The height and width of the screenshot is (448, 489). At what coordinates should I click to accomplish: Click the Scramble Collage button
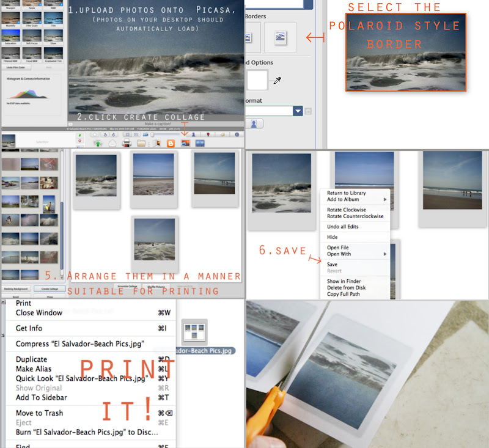tap(127, 286)
